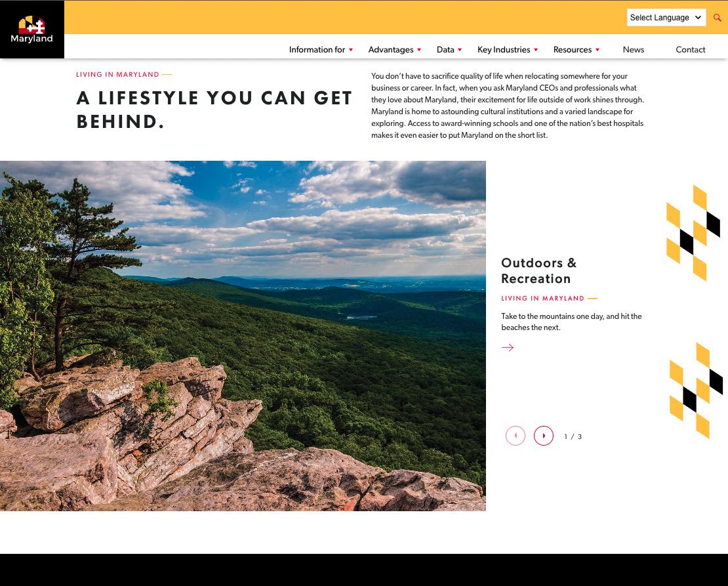Expand the Advantages menu
Image resolution: width=728 pixels, height=586 pixels.
coord(395,50)
